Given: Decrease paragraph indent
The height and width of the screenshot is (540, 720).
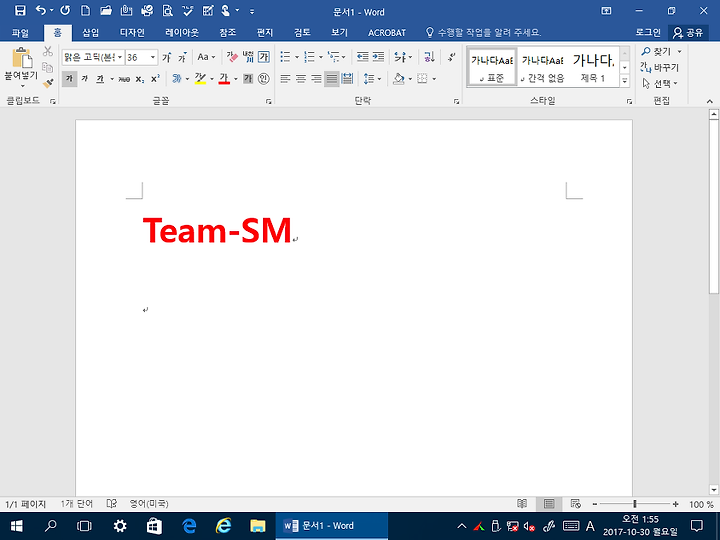Looking at the screenshot, I should tap(363, 57).
